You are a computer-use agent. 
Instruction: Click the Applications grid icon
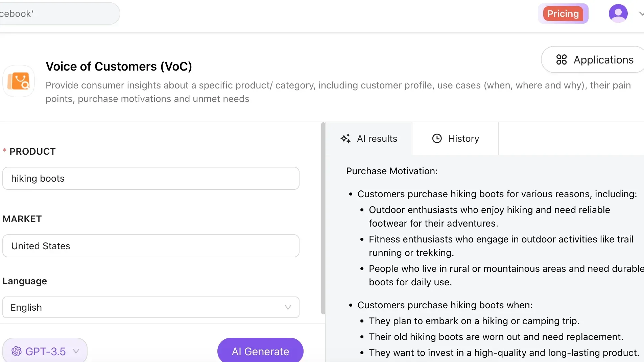tap(561, 60)
